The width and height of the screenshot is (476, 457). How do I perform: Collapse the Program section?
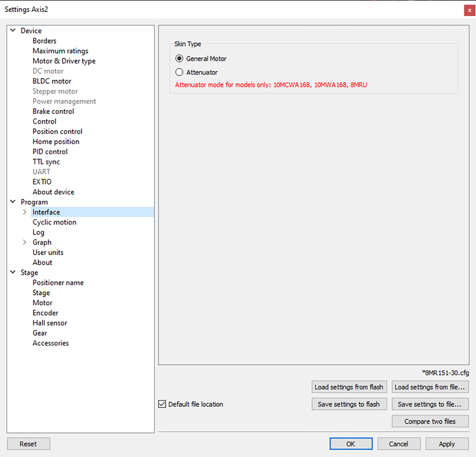point(13,202)
